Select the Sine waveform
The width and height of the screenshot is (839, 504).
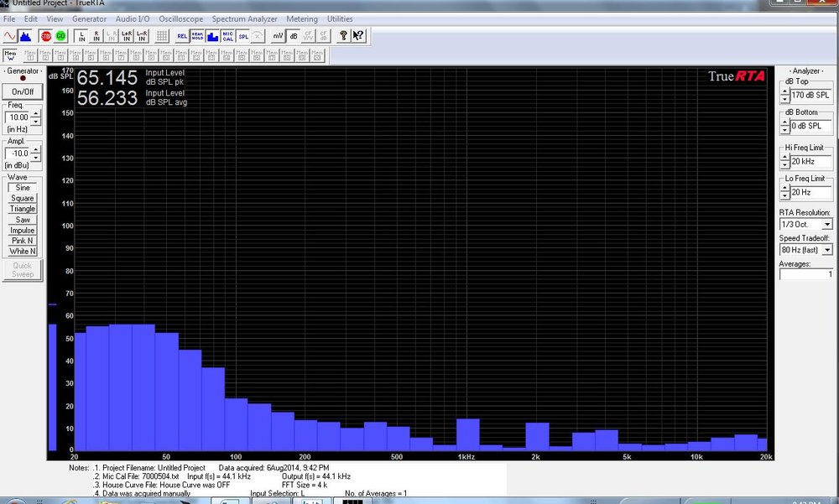23,188
